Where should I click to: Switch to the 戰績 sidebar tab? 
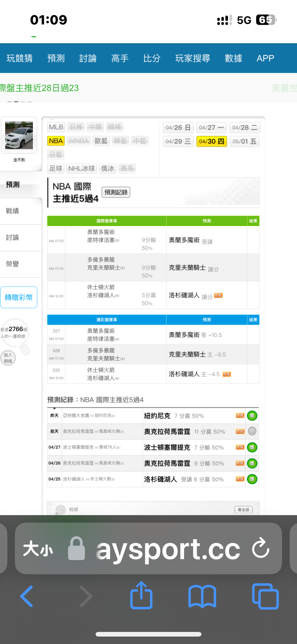[12, 211]
